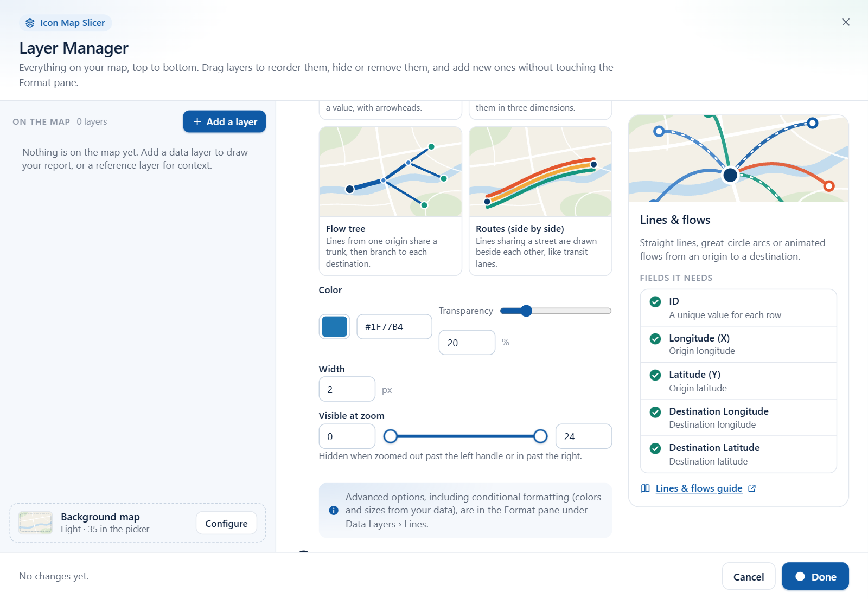
Task: Click the external-link icon after Lines & flows guide
Action: pos(752,488)
